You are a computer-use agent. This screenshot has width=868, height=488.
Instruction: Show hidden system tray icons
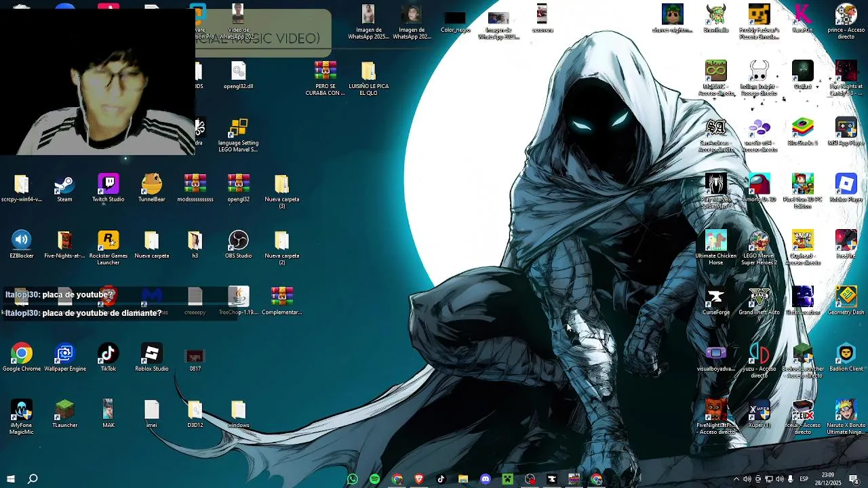coord(736,479)
